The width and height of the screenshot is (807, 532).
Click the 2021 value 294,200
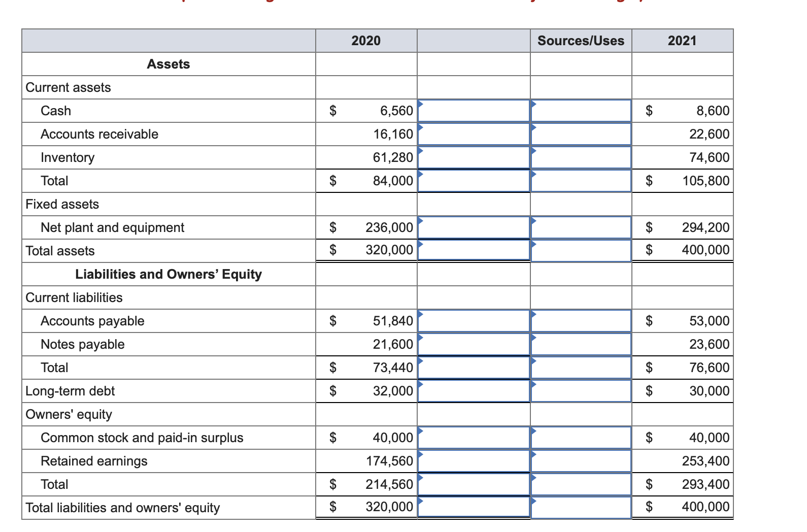tap(706, 227)
